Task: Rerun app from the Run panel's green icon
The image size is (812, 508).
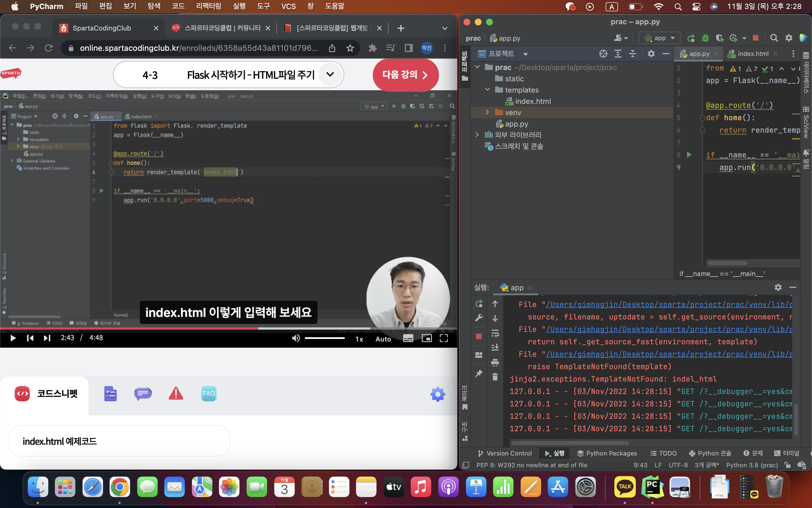Action: 479,304
